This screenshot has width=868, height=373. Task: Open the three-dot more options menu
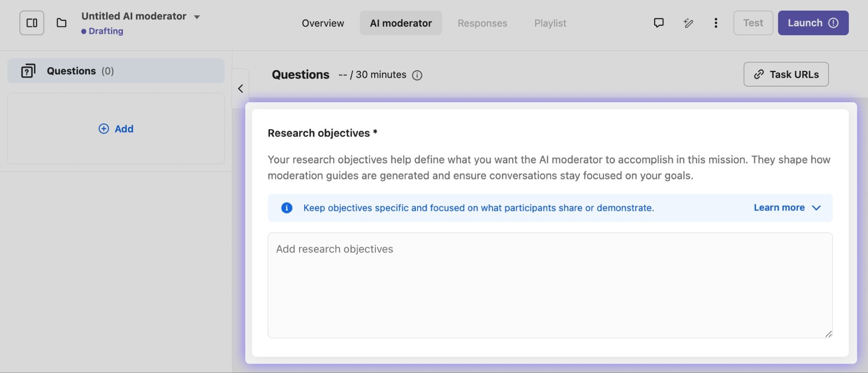pos(715,23)
